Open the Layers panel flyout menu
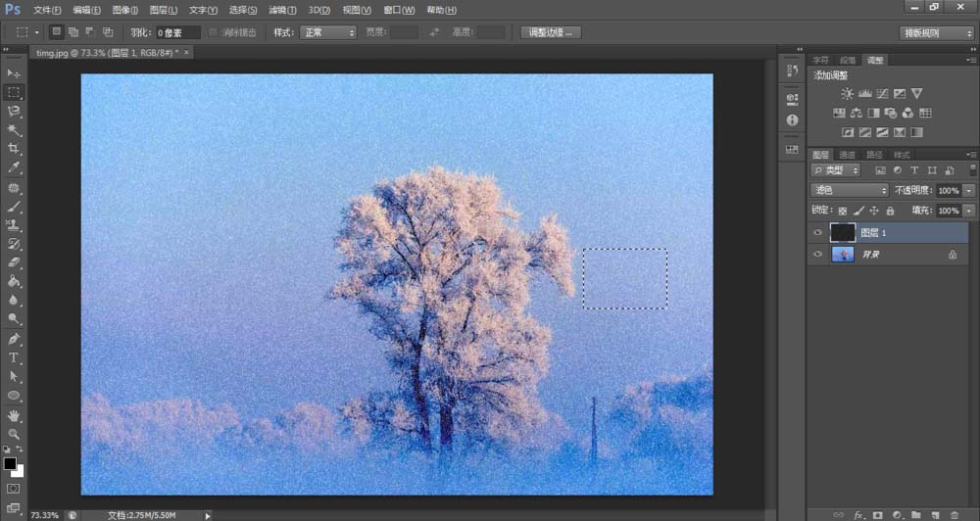 tap(970, 155)
